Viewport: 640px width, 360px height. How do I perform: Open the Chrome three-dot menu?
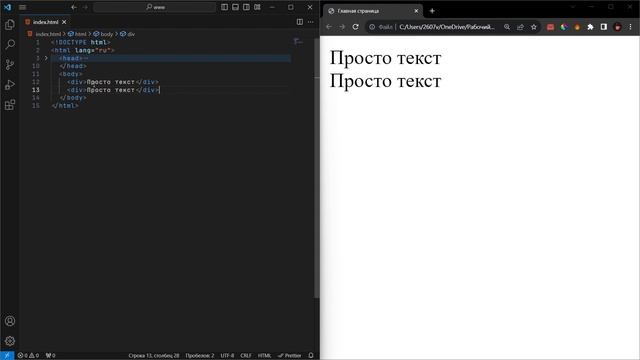click(x=631, y=27)
